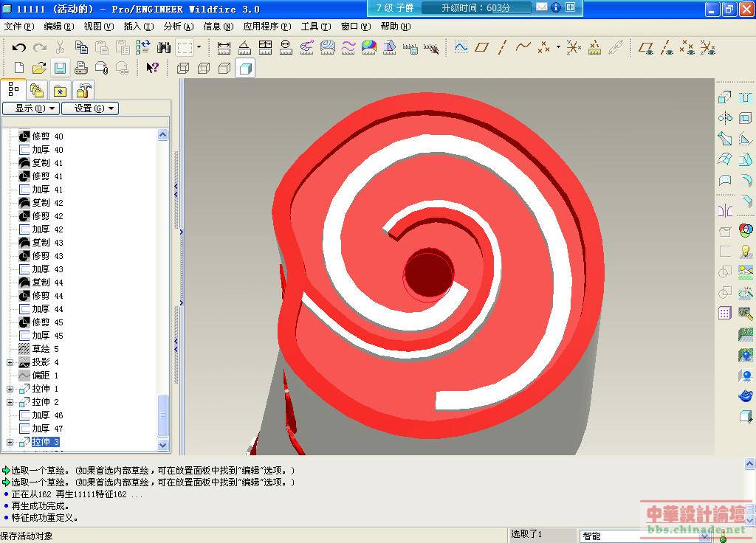Switch to the favorites tab
The height and width of the screenshot is (543, 756).
[x=60, y=90]
